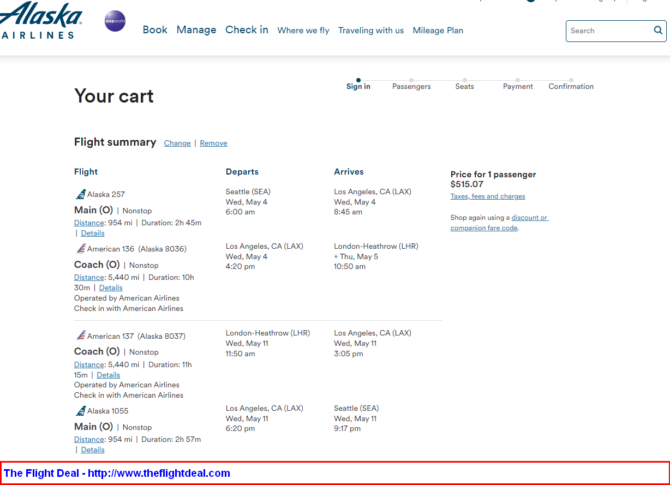This screenshot has width=670, height=485.
Task: Click Distance link for American 137 flight
Action: point(89,365)
